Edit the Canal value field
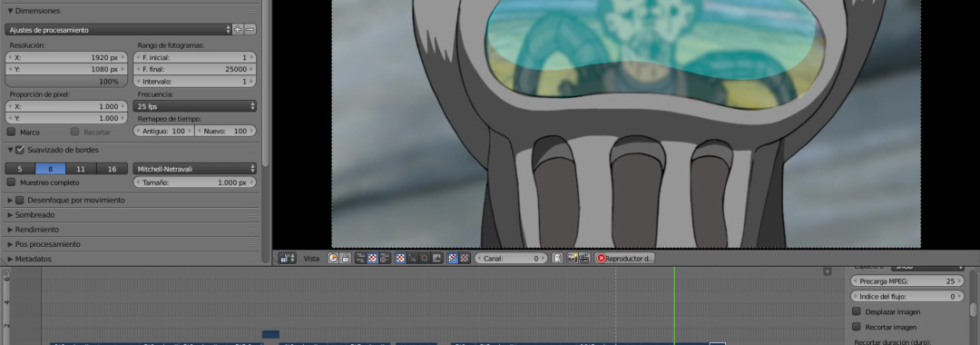 (511, 258)
